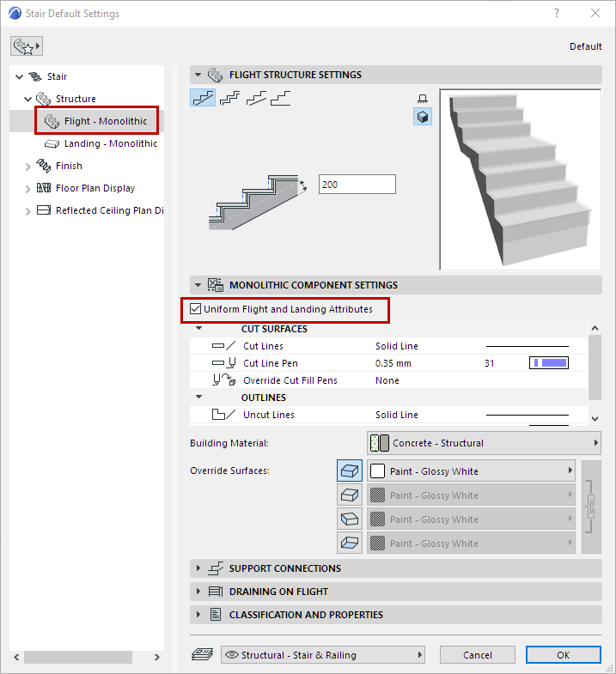This screenshot has width=616, height=674.
Task: Toggle the second override surface icon
Action: coord(350,495)
